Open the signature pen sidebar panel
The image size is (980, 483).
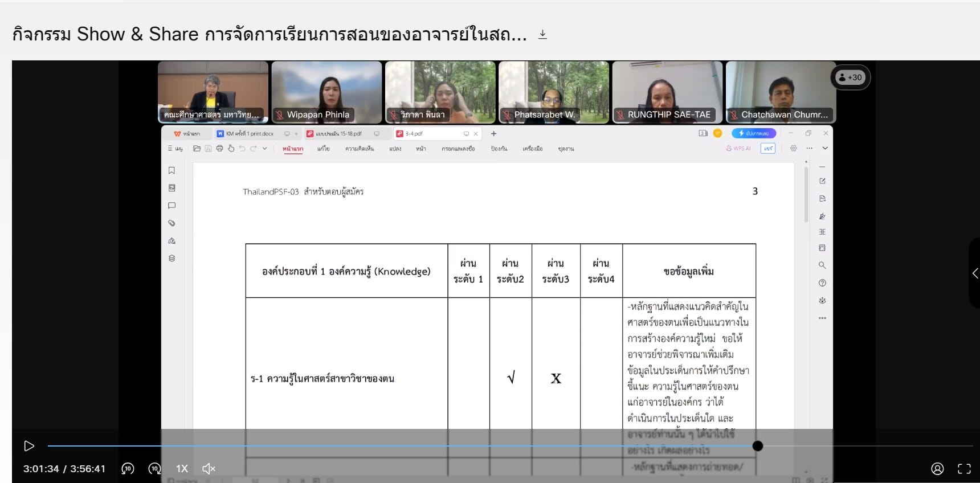tap(171, 241)
